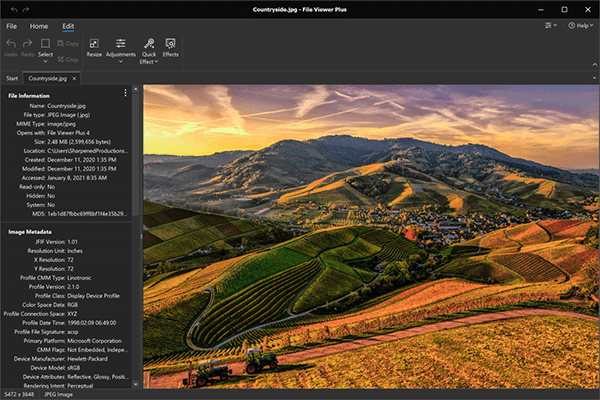Open the Adjustments tool
The image size is (600, 400).
point(121,48)
